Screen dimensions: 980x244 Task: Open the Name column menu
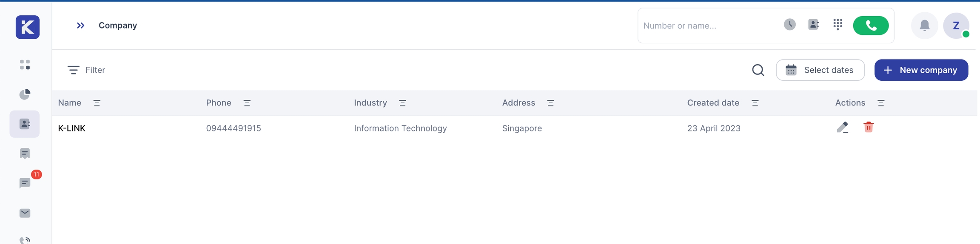97,103
